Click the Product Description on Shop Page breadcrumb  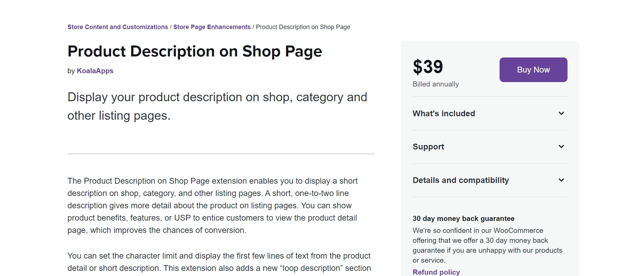pos(303,27)
